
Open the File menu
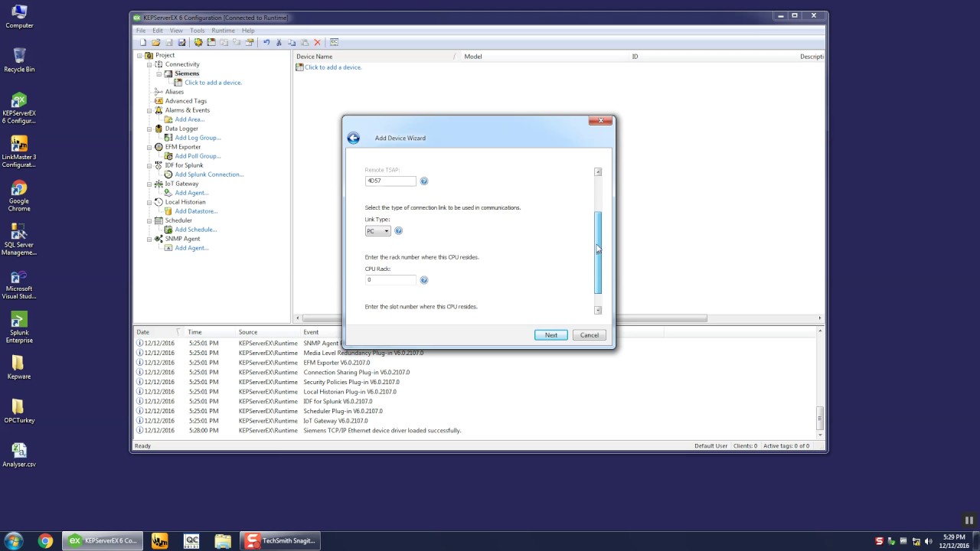tap(141, 31)
